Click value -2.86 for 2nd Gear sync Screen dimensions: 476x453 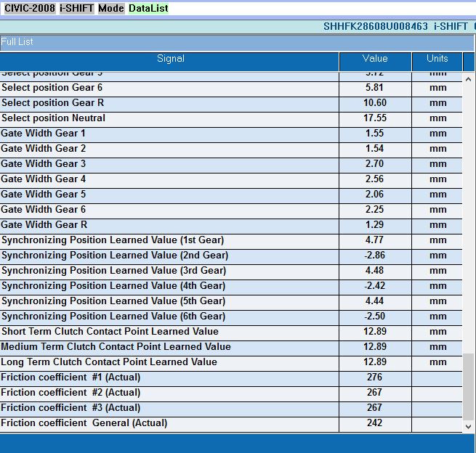click(x=374, y=255)
